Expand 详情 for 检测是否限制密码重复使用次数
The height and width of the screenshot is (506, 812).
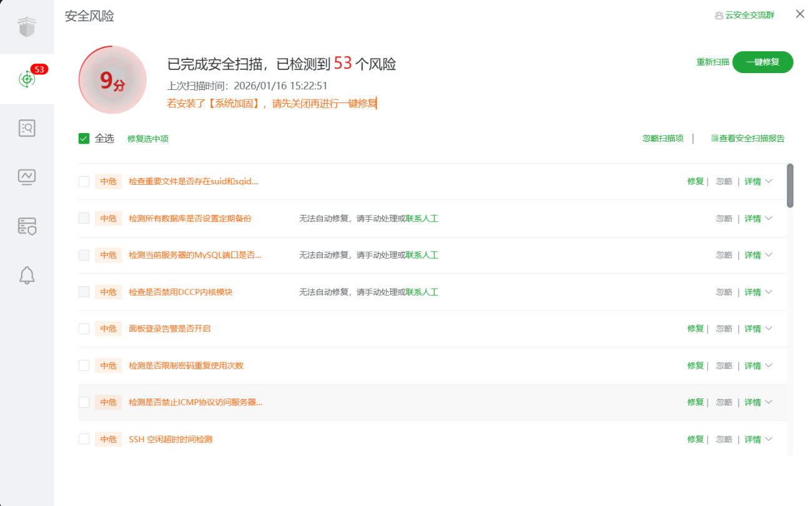[758, 366]
